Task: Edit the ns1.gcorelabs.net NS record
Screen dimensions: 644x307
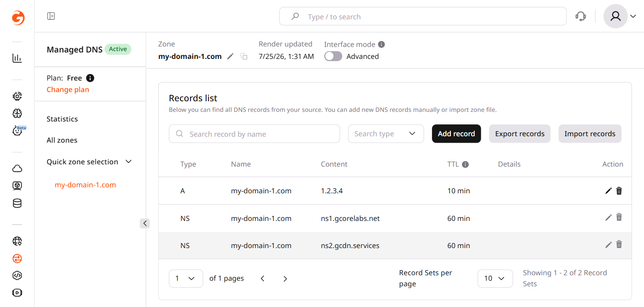Action: tap(609, 218)
